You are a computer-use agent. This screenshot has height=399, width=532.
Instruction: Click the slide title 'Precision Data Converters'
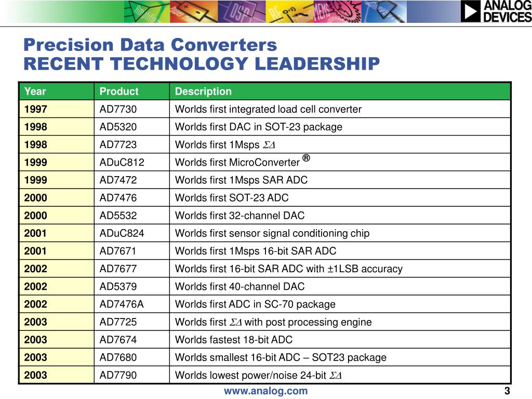point(150,45)
